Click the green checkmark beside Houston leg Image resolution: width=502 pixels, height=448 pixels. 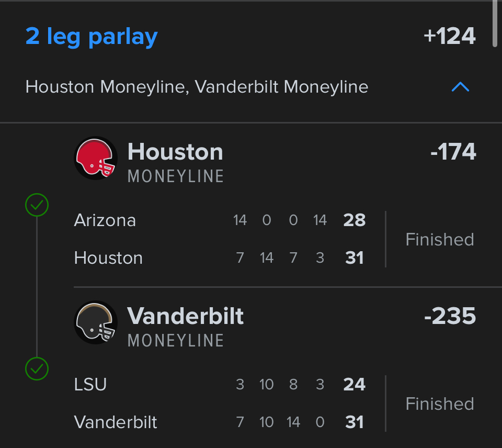coord(37,205)
